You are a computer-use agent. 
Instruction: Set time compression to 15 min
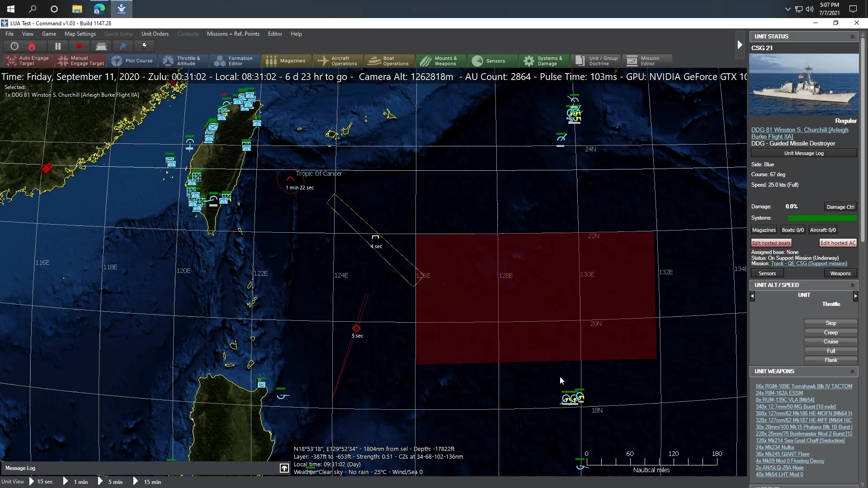(147, 482)
